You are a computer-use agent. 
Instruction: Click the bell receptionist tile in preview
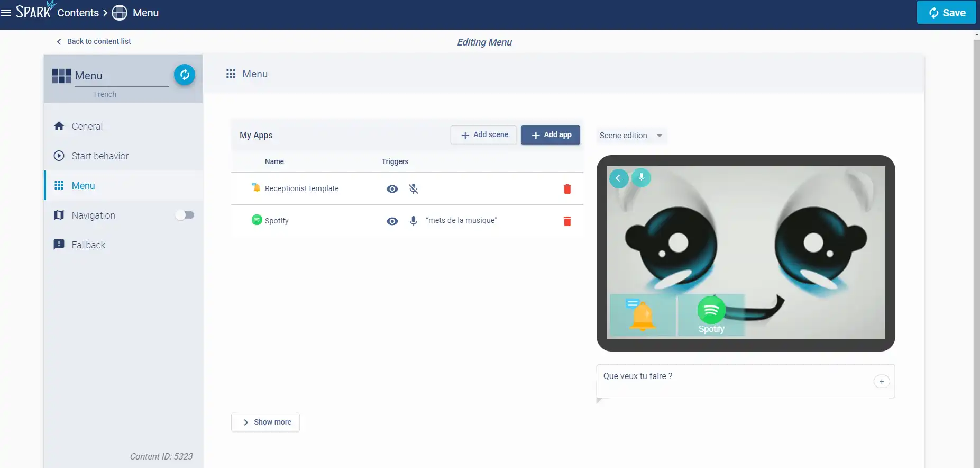tap(643, 316)
